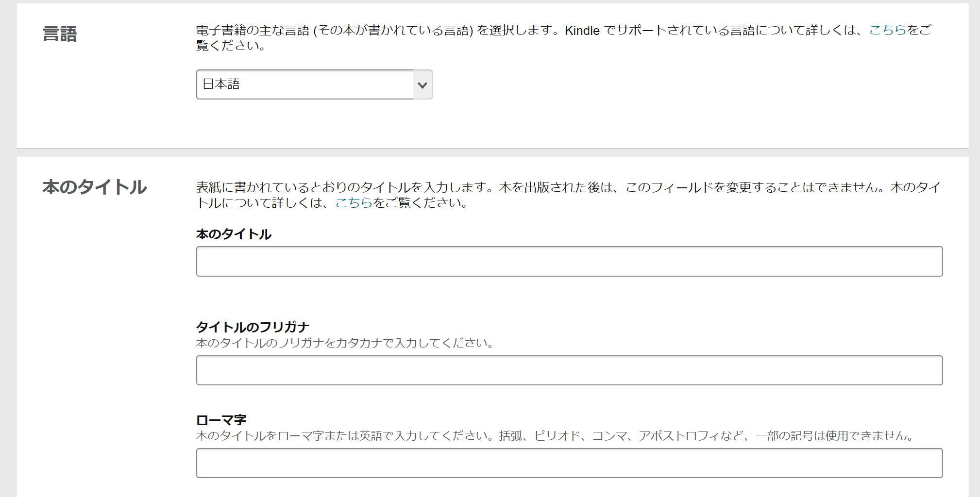Image resolution: width=980 pixels, height=497 pixels.
Task: Focus the タイトルのフリガナ input field
Action: click(569, 370)
